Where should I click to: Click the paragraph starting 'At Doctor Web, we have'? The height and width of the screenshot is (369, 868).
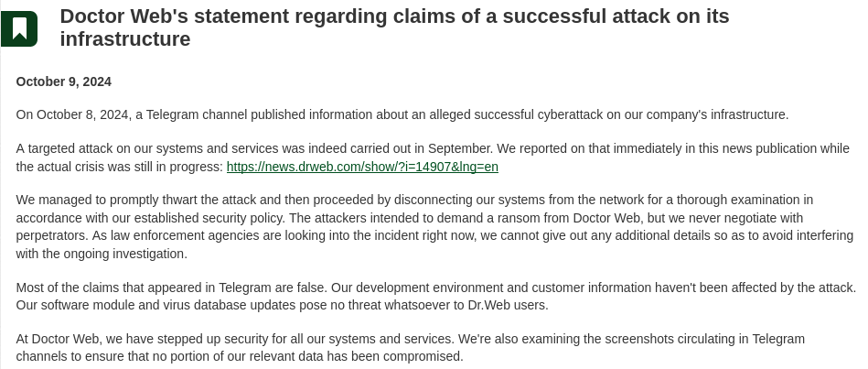[410, 347]
